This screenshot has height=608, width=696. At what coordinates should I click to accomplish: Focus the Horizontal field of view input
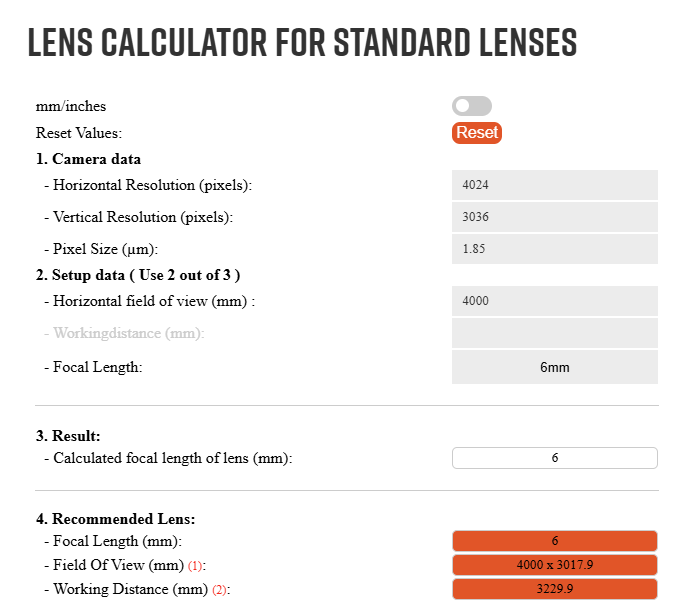pos(555,301)
